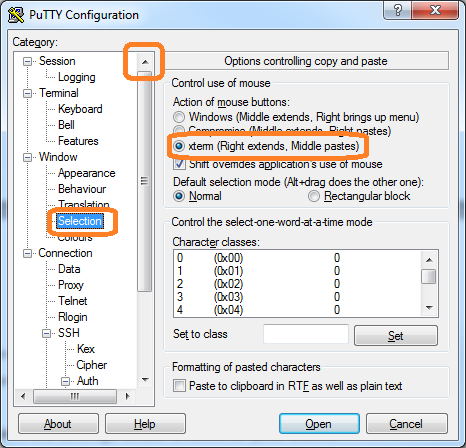Click the Help button

click(x=145, y=424)
